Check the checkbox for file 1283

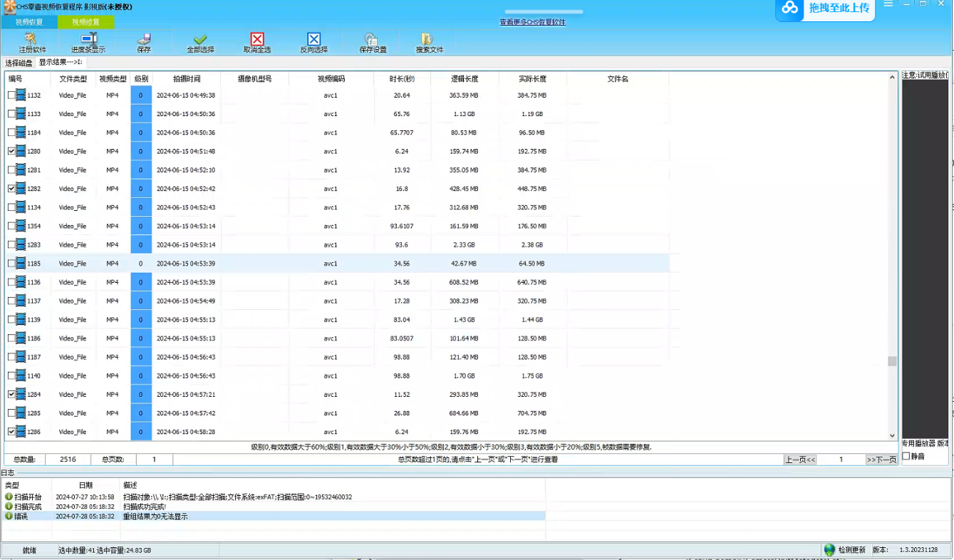11,244
